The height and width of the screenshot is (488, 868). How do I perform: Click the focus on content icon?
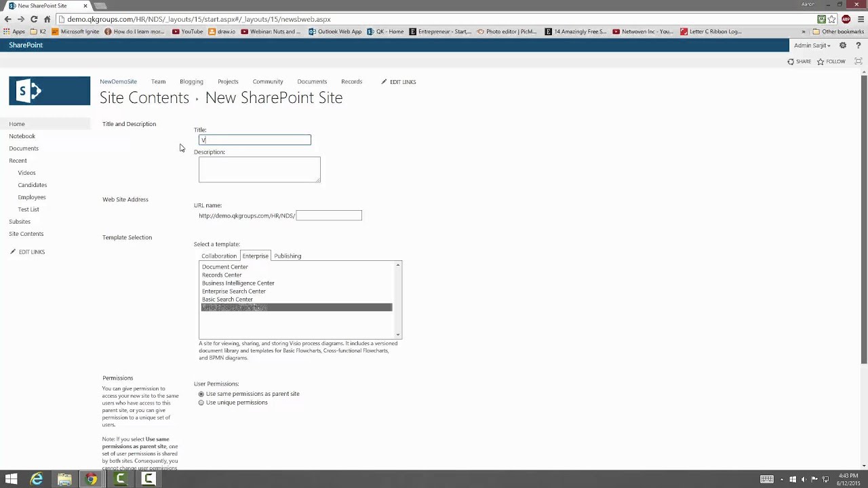click(x=858, y=61)
